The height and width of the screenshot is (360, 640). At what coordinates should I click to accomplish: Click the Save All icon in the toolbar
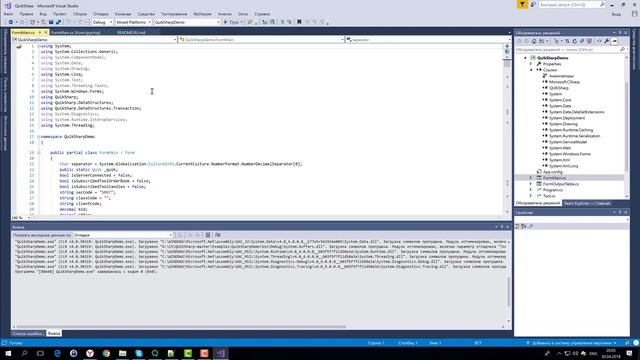[58, 22]
